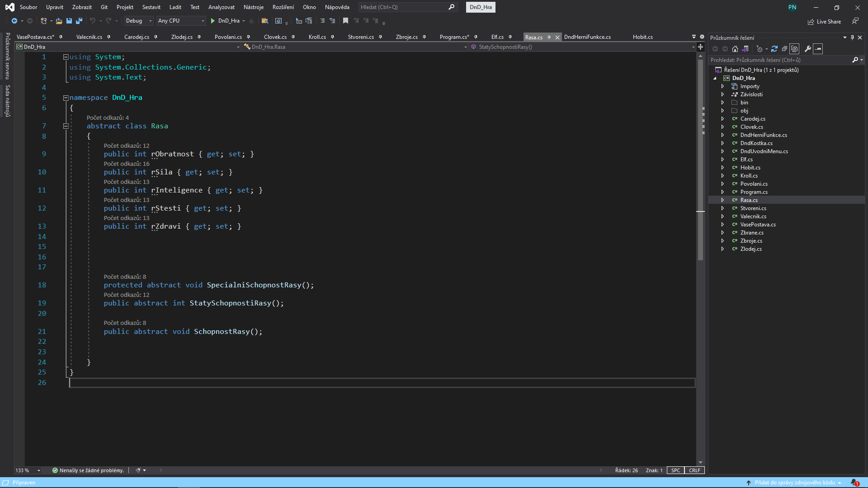Click the Save All toolbar icon

pos(79,21)
